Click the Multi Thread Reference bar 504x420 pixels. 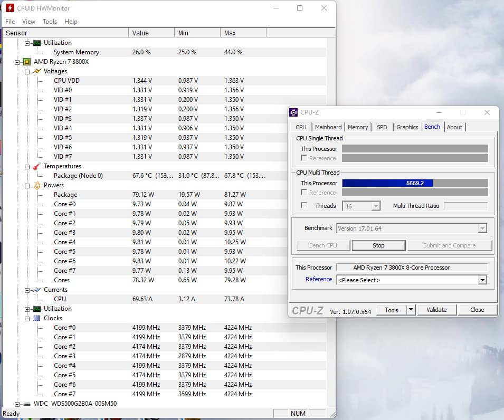point(415,193)
